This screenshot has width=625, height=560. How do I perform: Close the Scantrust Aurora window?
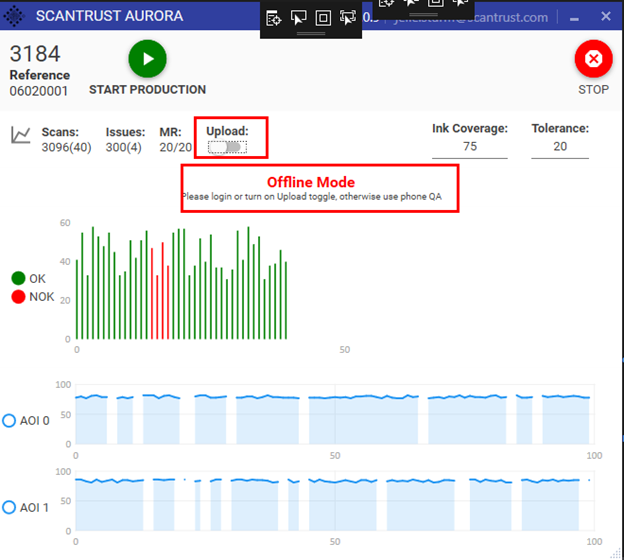(x=606, y=16)
